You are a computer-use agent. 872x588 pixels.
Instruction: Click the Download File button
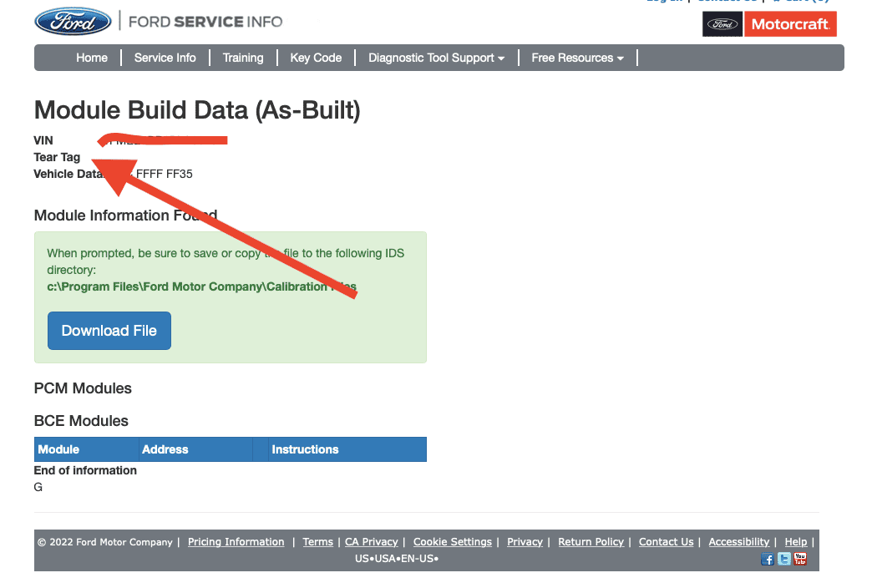[109, 331]
